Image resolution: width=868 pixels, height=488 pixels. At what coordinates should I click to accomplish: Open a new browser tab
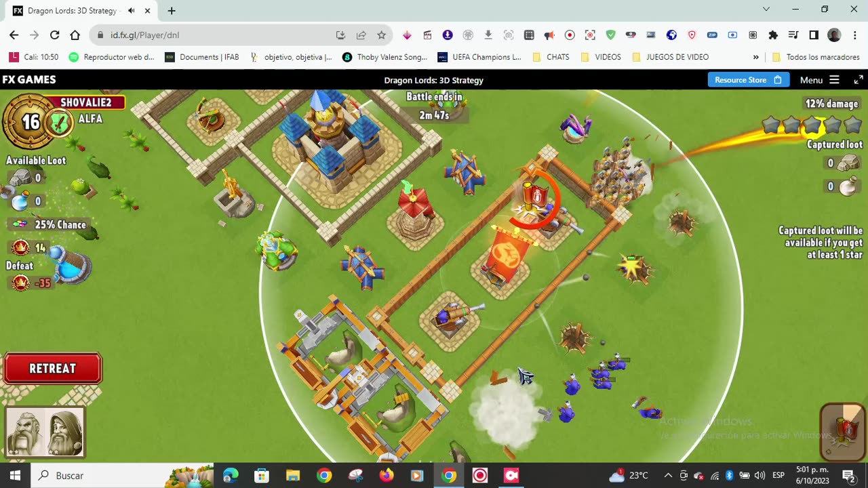tap(172, 11)
